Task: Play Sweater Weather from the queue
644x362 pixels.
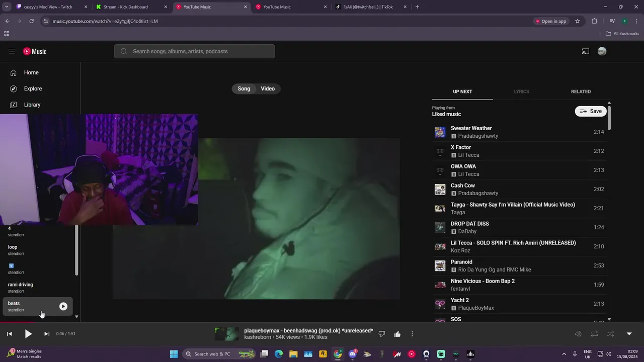Action: pos(520,132)
